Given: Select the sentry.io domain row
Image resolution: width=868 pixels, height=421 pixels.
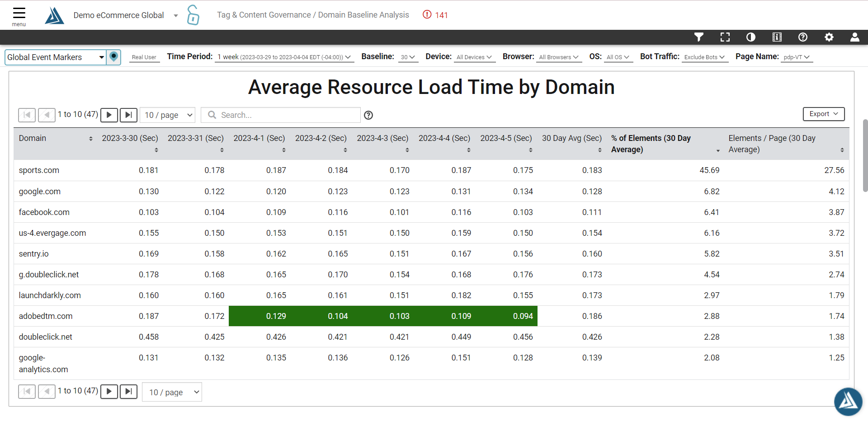Looking at the screenshot, I should coord(431,254).
